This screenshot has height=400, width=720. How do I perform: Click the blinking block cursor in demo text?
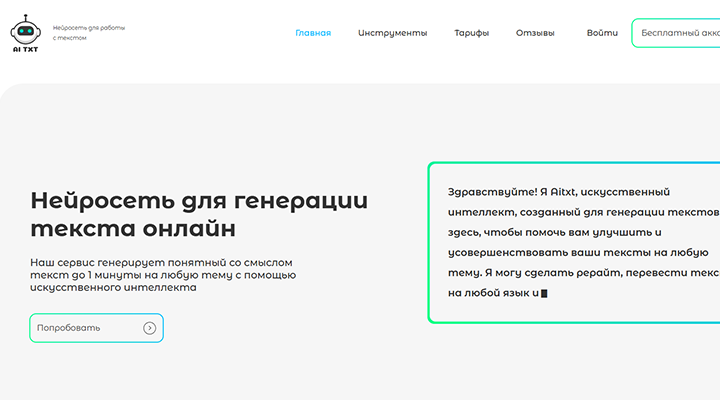point(544,294)
